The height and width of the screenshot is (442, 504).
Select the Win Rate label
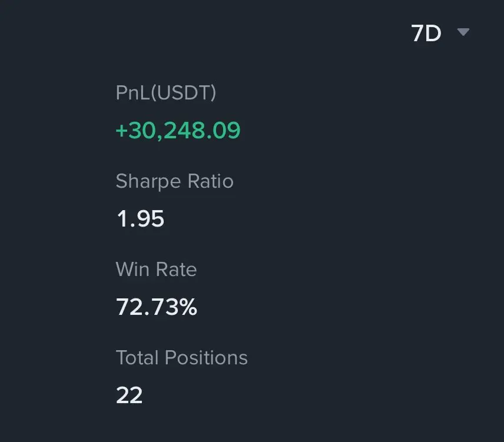[x=156, y=269]
